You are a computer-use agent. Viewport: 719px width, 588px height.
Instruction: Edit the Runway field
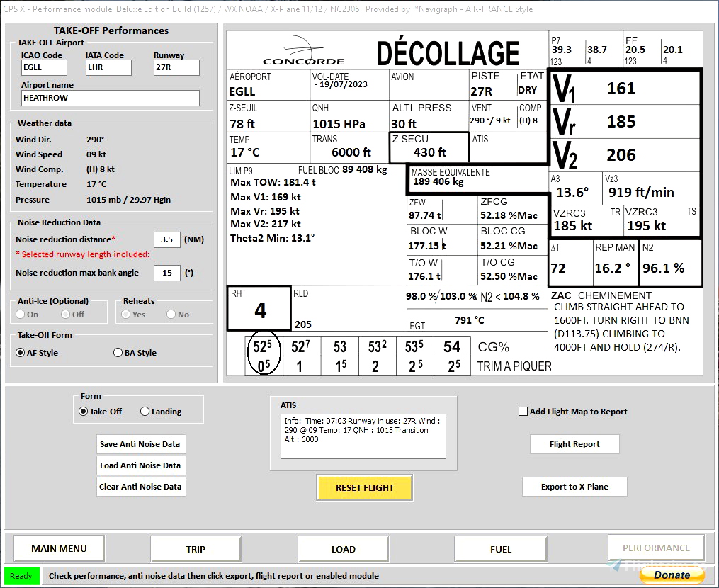click(176, 67)
